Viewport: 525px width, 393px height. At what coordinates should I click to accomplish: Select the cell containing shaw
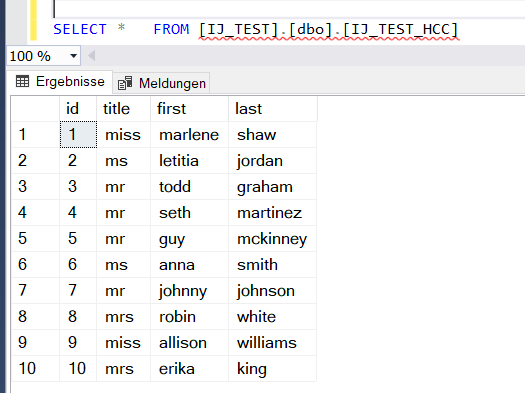(273, 135)
